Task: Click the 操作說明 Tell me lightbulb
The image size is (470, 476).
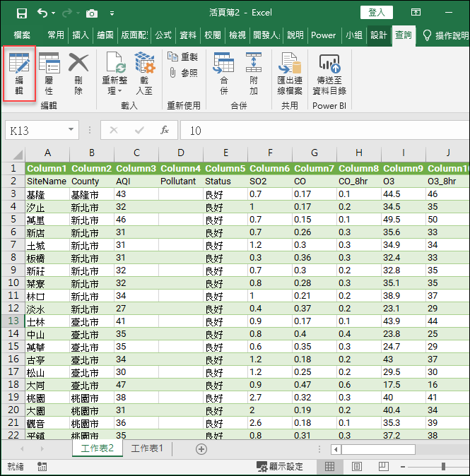Action: (427, 35)
